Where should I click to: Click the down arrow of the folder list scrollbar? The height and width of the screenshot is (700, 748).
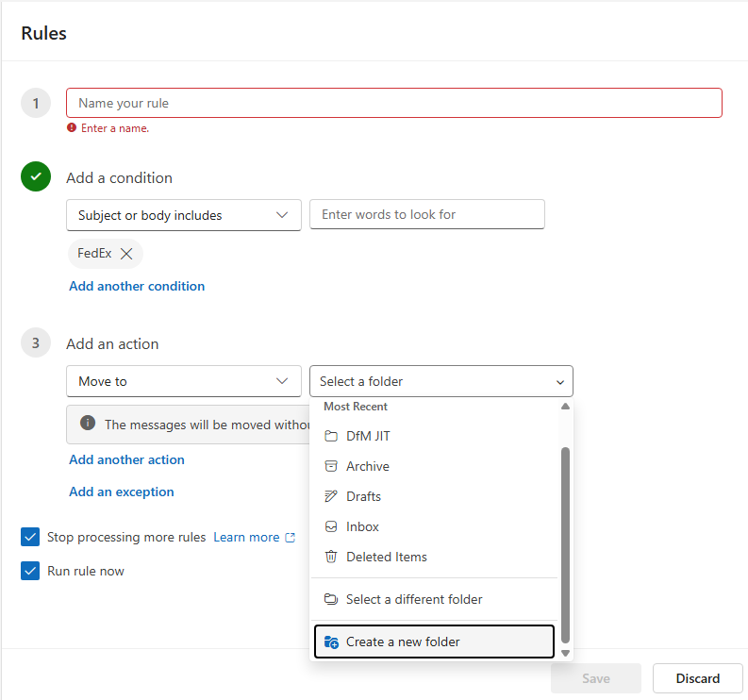click(565, 653)
